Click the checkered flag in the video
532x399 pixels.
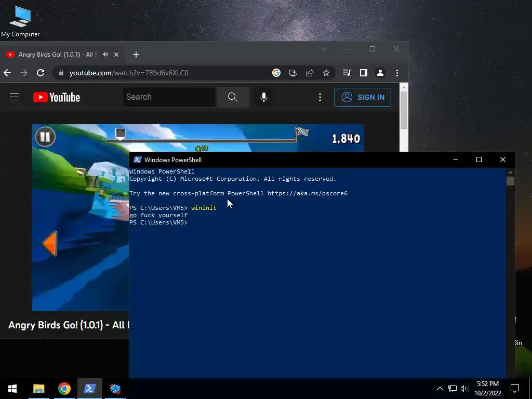(x=302, y=131)
